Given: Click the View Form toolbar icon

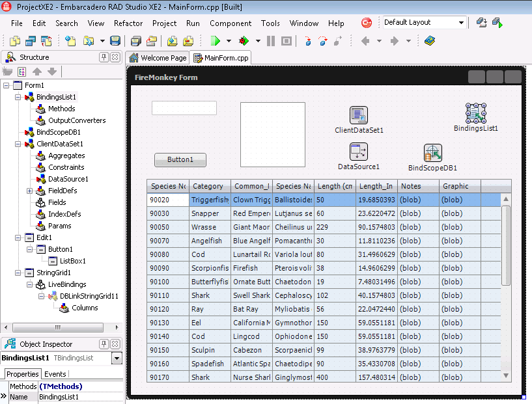Looking at the screenshot, I should (31, 41).
